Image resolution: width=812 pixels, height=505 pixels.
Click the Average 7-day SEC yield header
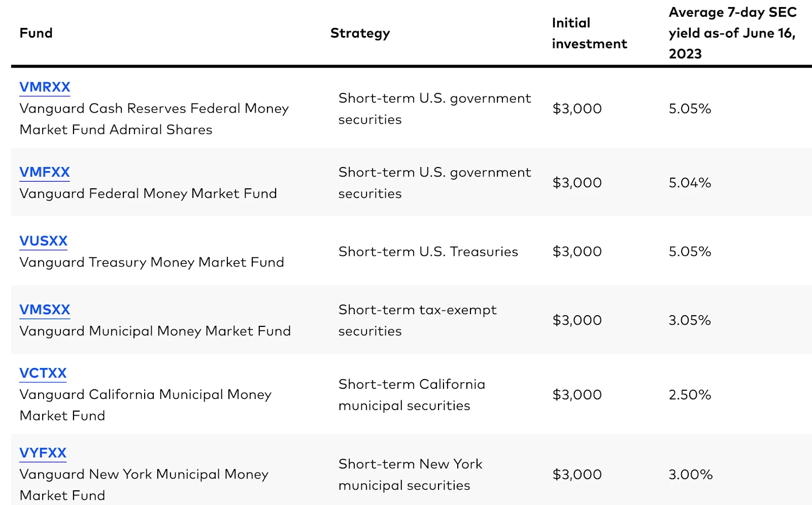coord(732,33)
